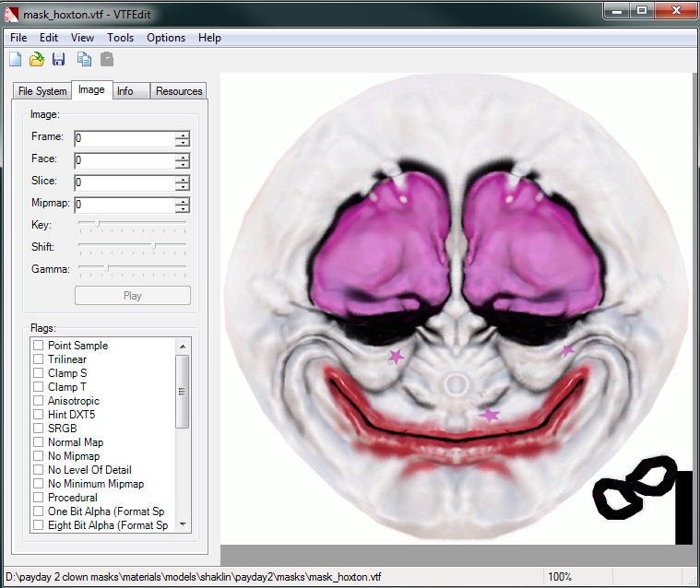
Task: Enable the Anisotropic flag
Action: coord(39,401)
